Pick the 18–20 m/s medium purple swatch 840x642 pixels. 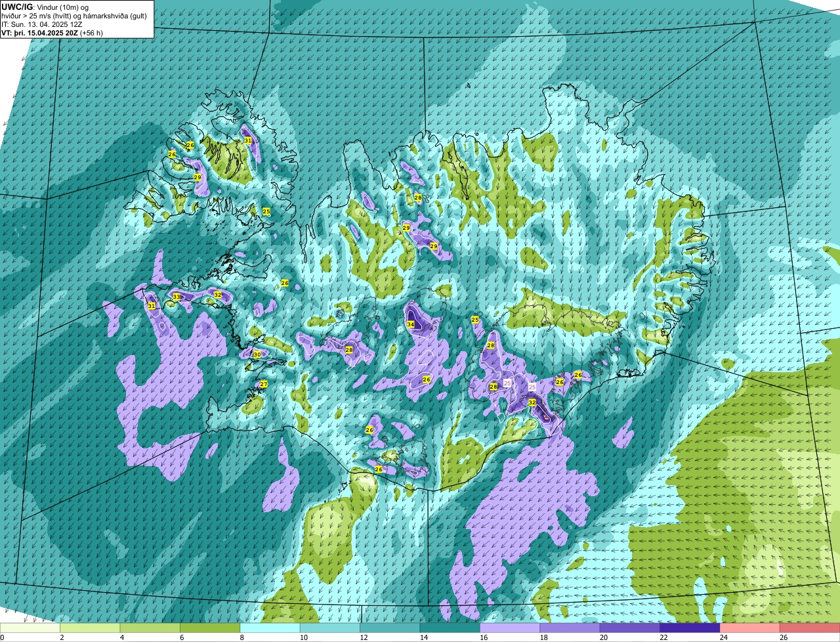point(570,628)
